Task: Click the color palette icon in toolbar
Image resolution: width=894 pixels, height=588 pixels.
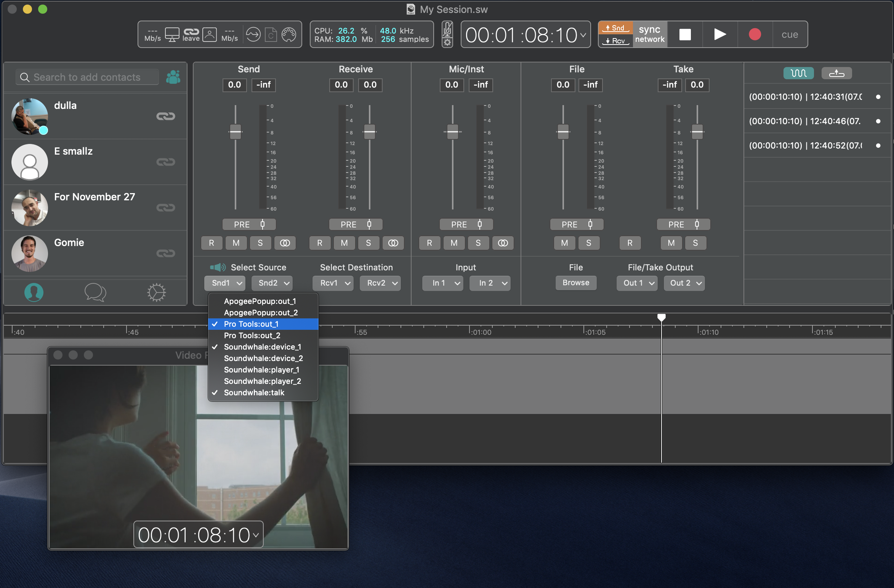Action: click(288, 35)
